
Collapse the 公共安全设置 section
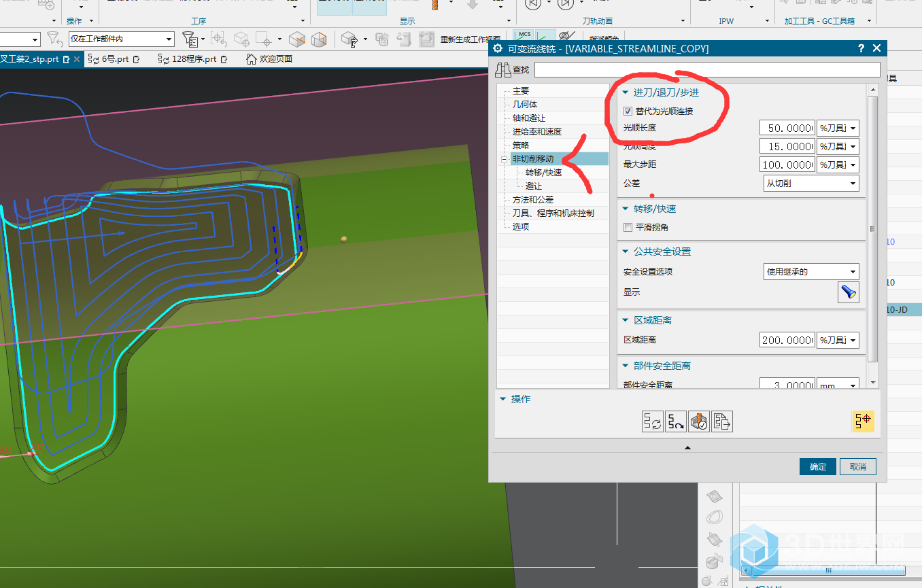point(626,252)
